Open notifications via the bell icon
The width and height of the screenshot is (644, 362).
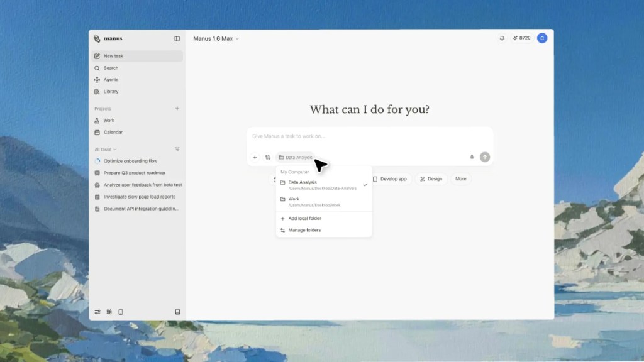tap(502, 38)
